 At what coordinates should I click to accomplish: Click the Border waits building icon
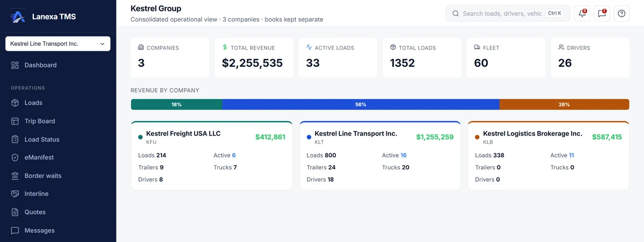pos(15,176)
